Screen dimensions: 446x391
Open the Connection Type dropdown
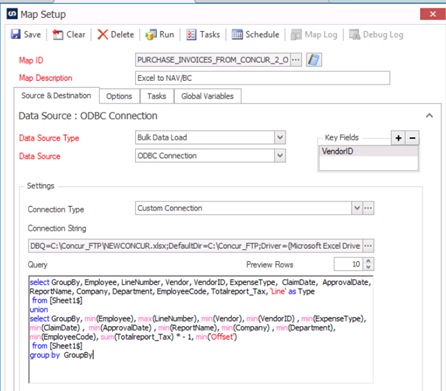[x=357, y=208]
